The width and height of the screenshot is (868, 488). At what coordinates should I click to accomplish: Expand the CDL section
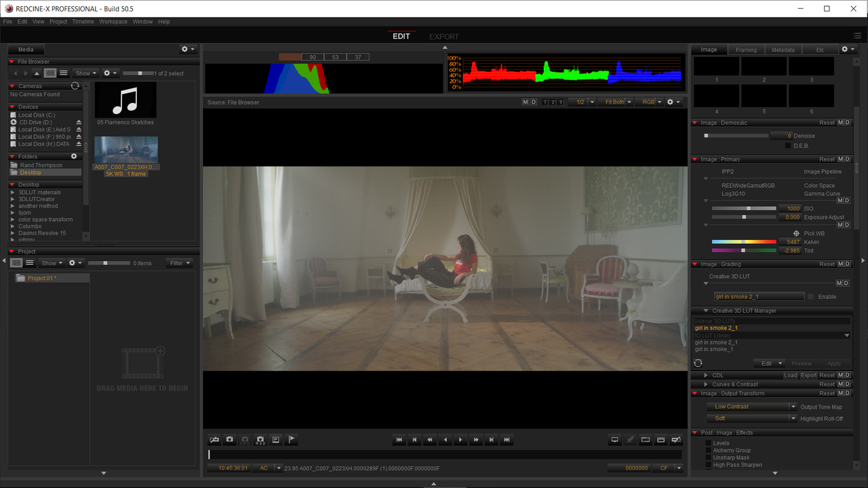706,375
